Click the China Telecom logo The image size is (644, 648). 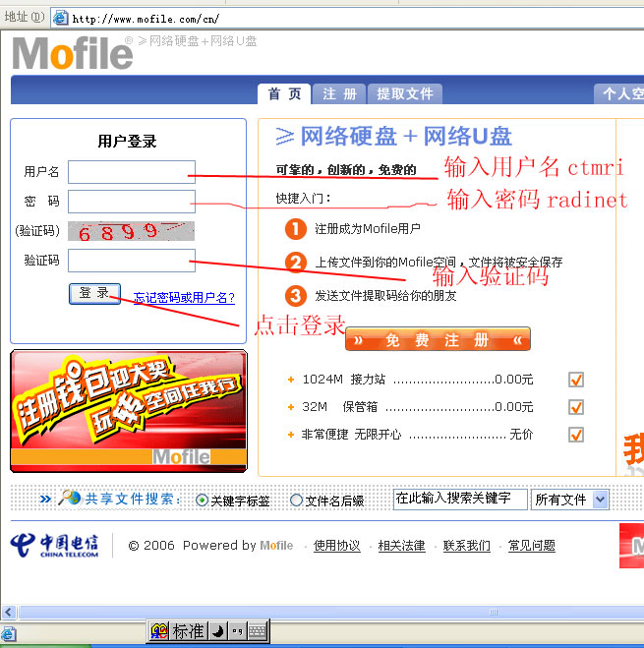click(x=54, y=546)
